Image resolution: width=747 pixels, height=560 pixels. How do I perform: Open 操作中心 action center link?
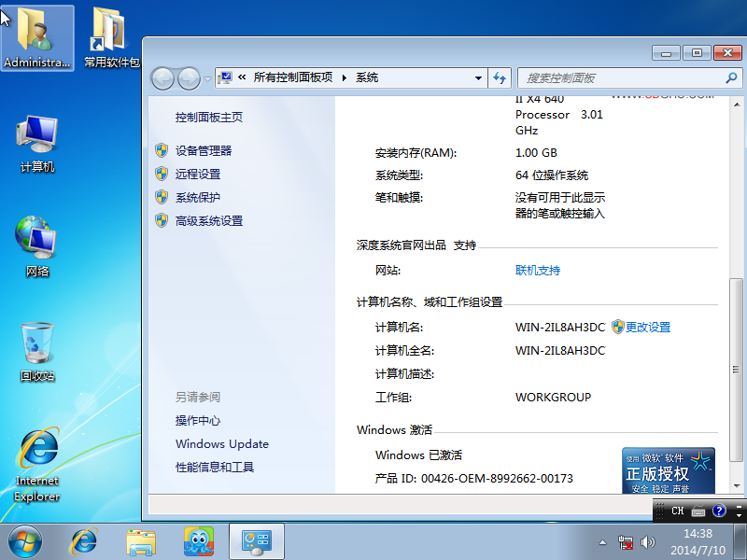point(198,420)
